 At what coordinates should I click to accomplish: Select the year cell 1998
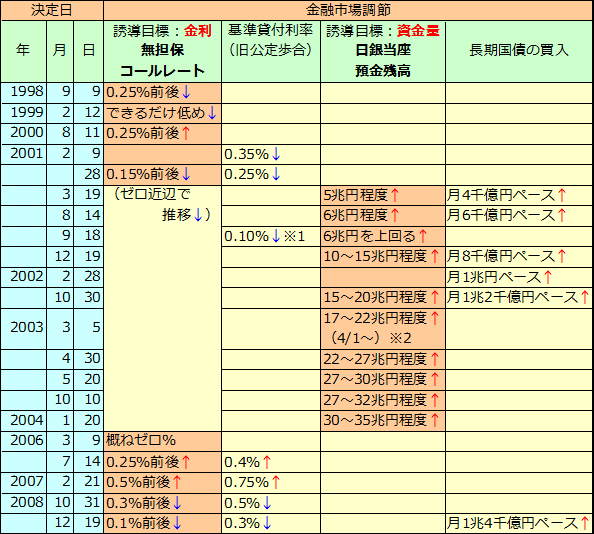click(23, 92)
